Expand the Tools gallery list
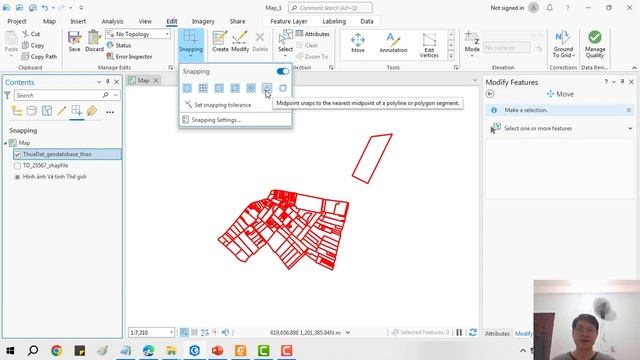 click(451, 56)
